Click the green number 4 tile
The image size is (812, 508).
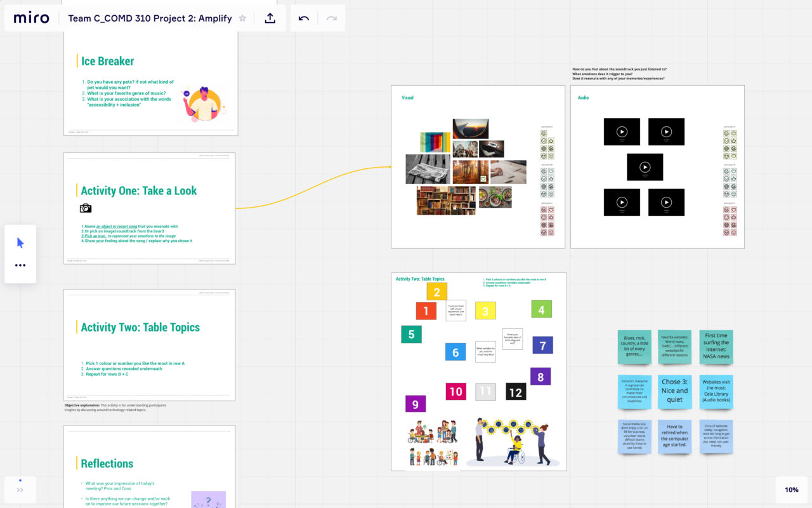[x=541, y=310]
